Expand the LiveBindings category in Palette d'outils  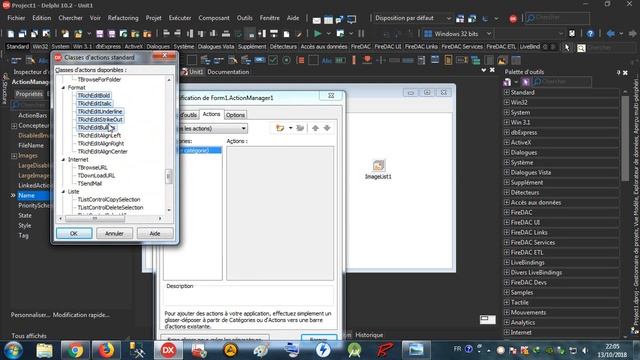(507, 262)
